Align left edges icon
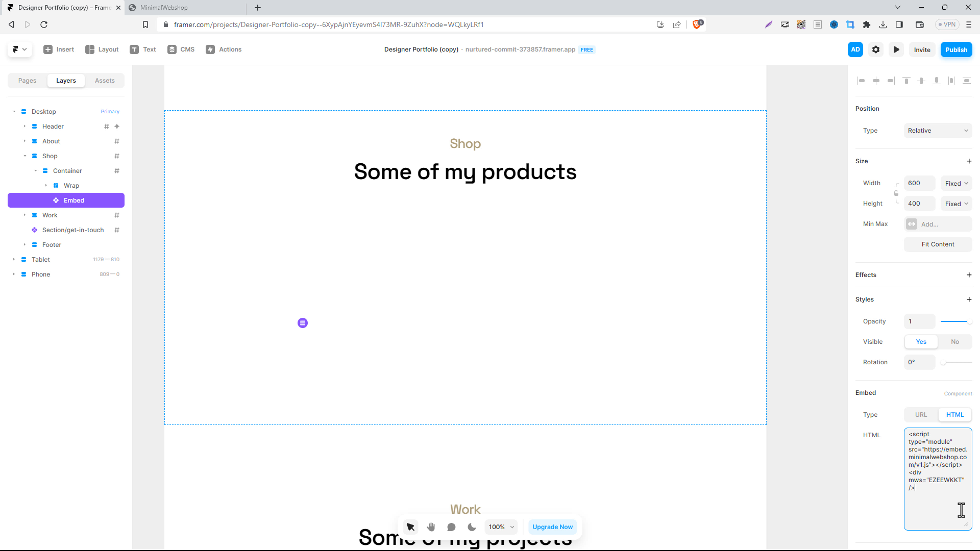The height and width of the screenshot is (551, 980). [861, 81]
